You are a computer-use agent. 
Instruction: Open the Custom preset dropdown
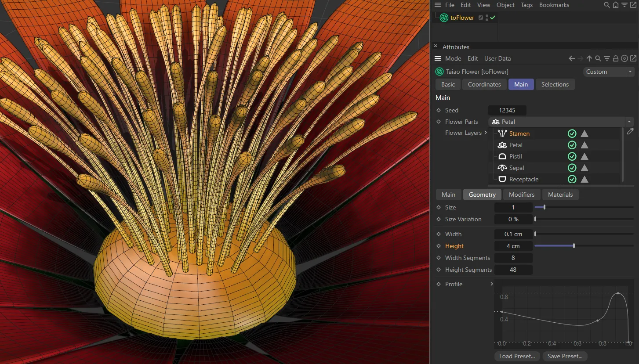(x=630, y=72)
